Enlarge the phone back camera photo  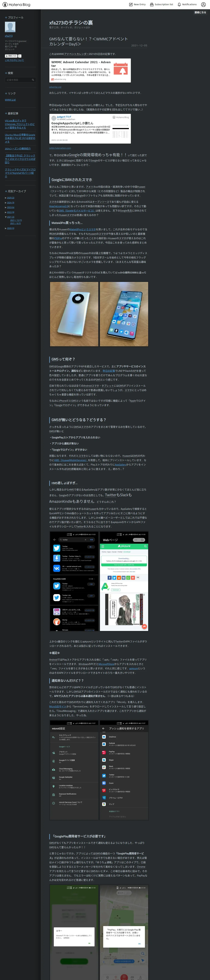pos(74,314)
